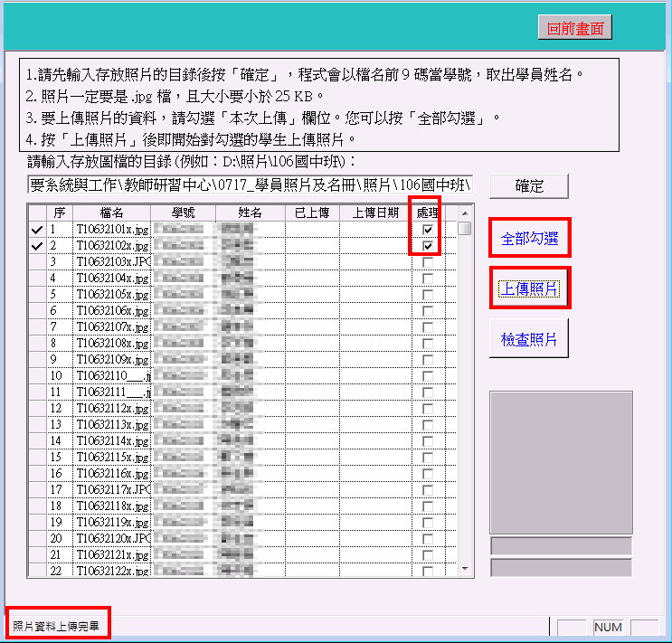
Task: Select file T10632122x.jpg in the list
Action: point(112,572)
